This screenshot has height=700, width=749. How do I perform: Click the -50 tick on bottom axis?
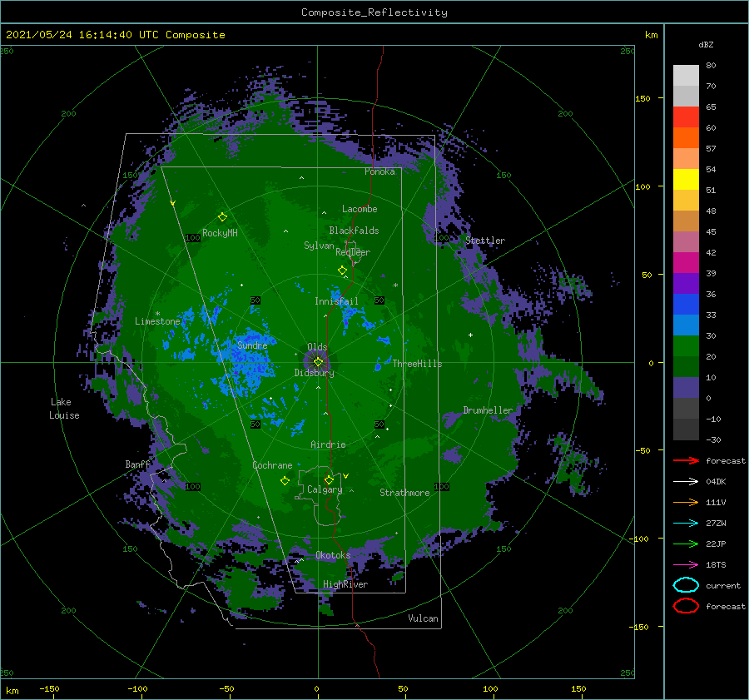(226, 688)
